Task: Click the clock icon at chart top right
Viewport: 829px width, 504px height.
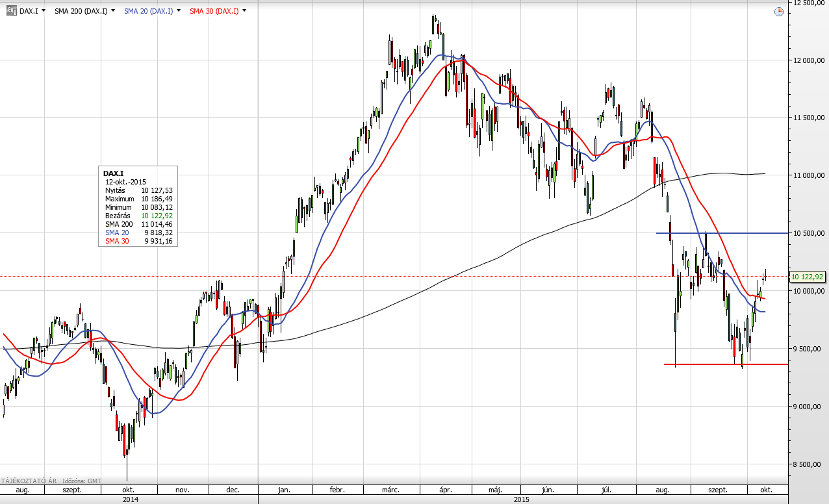Action: 779,12
